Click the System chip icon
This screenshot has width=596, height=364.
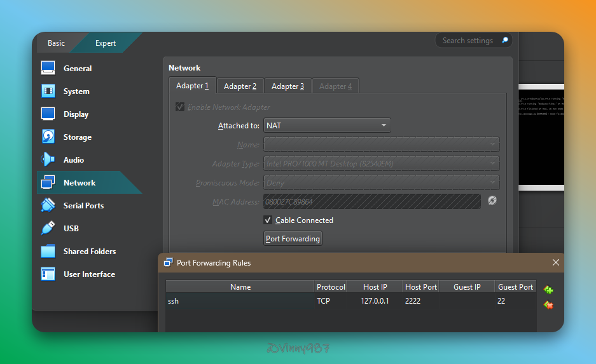point(48,91)
